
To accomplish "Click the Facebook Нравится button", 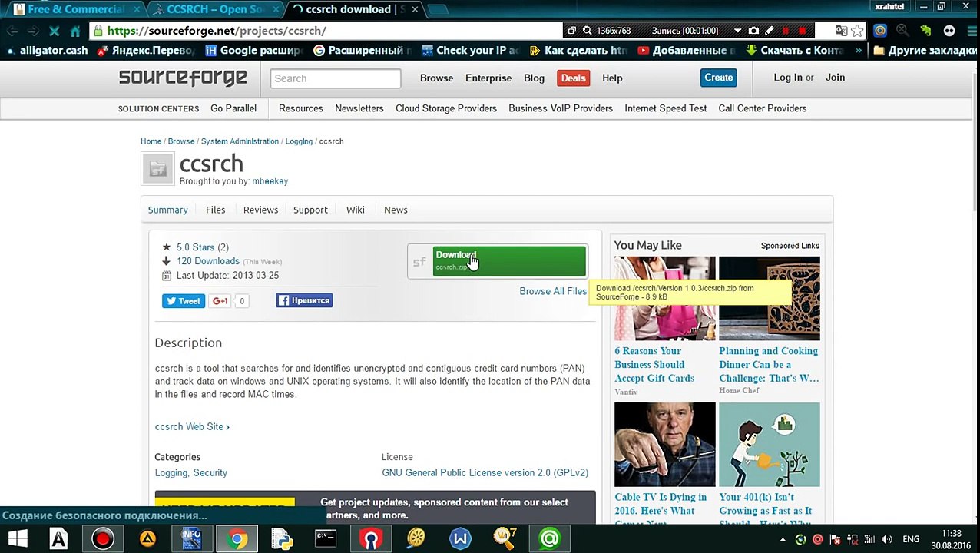I will click(x=304, y=300).
